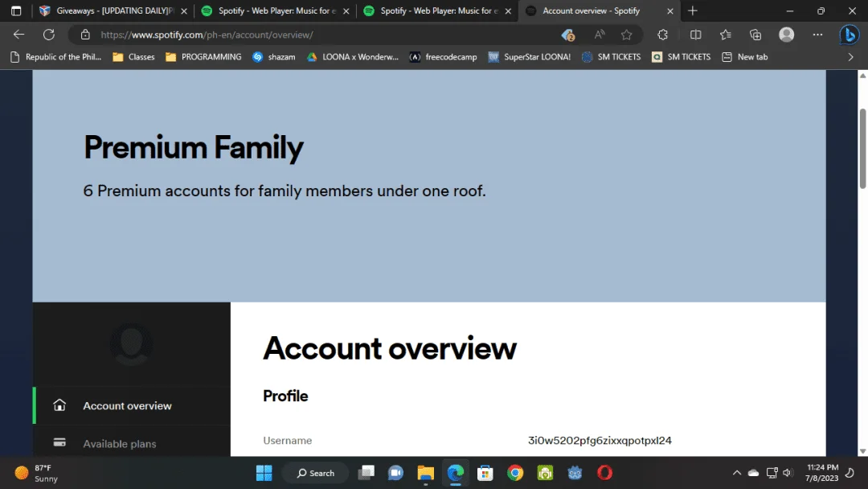The height and width of the screenshot is (489, 868).
Task: Open OneDrive cloud tray icon
Action: point(753,473)
